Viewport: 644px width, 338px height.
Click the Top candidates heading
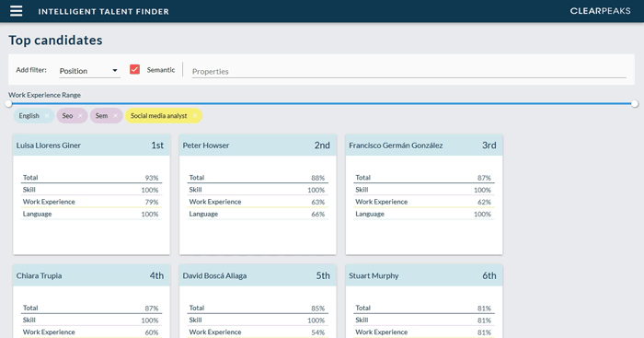(x=55, y=40)
